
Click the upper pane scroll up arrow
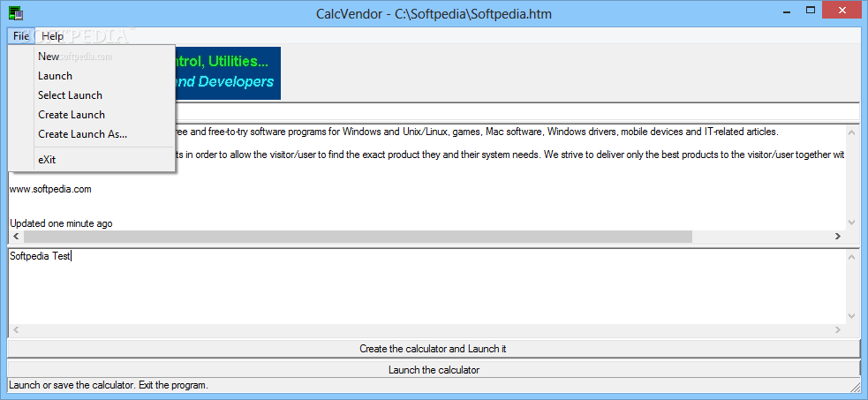[x=852, y=131]
